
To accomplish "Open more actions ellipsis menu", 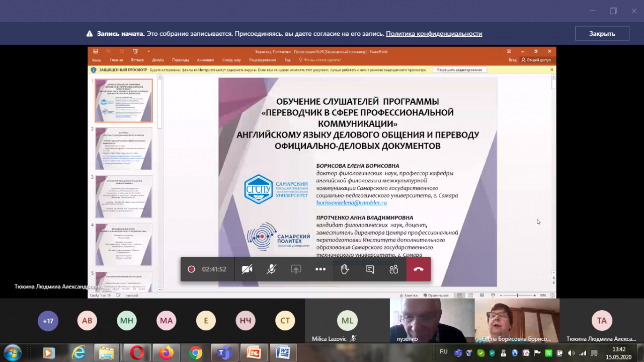I will [320, 269].
